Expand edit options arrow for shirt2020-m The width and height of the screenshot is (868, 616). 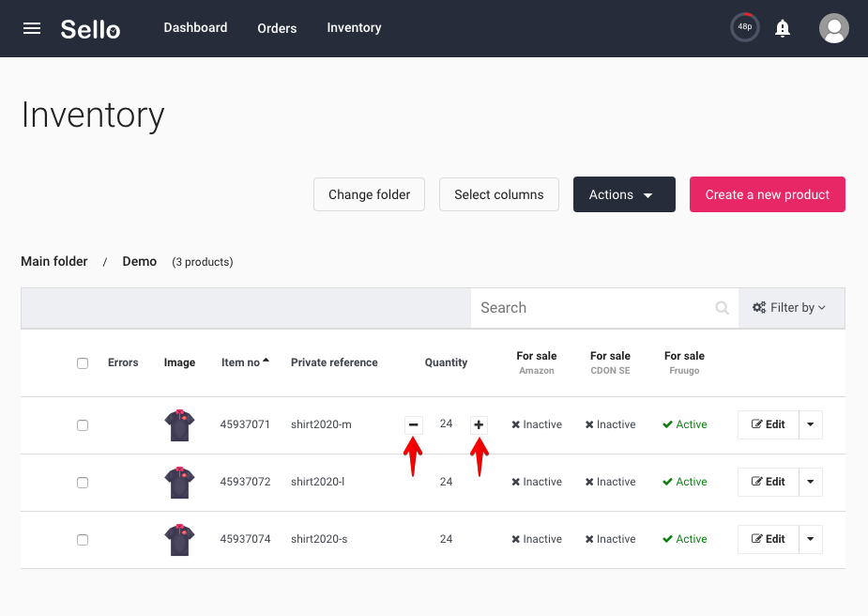pyautogui.click(x=811, y=424)
